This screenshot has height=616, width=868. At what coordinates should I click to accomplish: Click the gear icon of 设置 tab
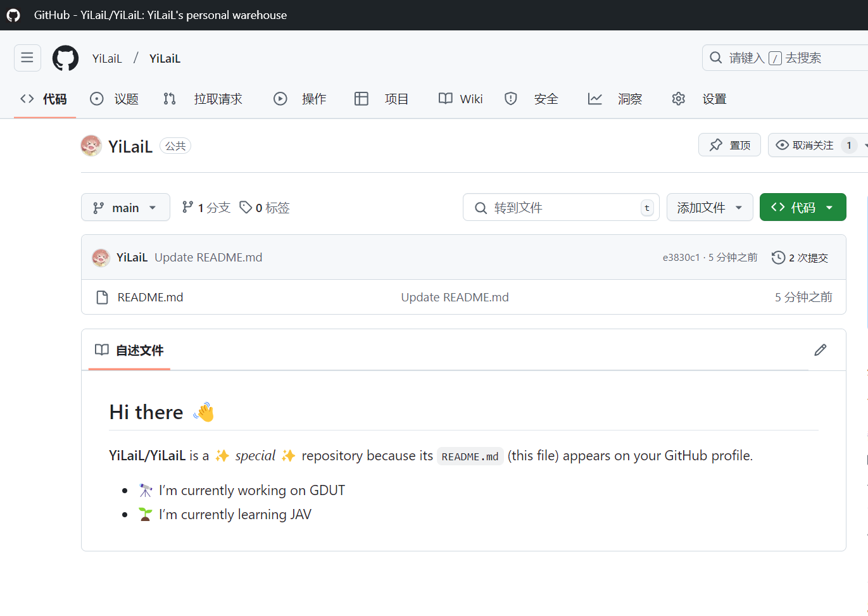[679, 99]
